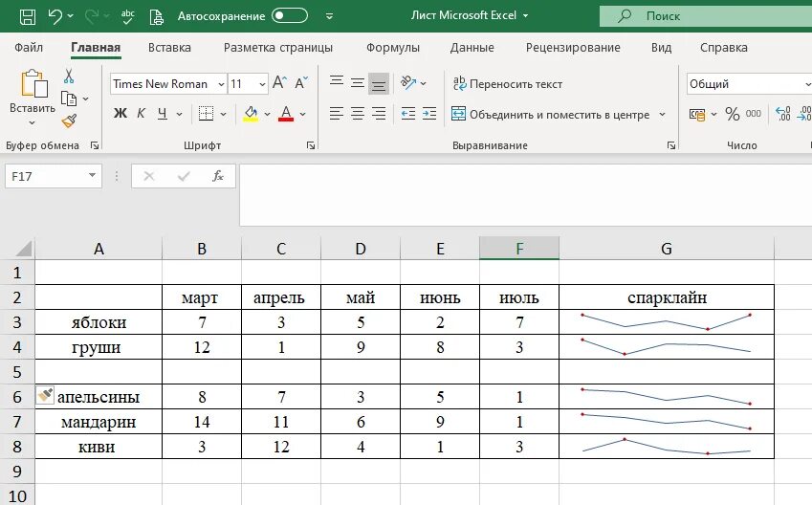
Task: Open the Справка tab
Action: coord(723,48)
